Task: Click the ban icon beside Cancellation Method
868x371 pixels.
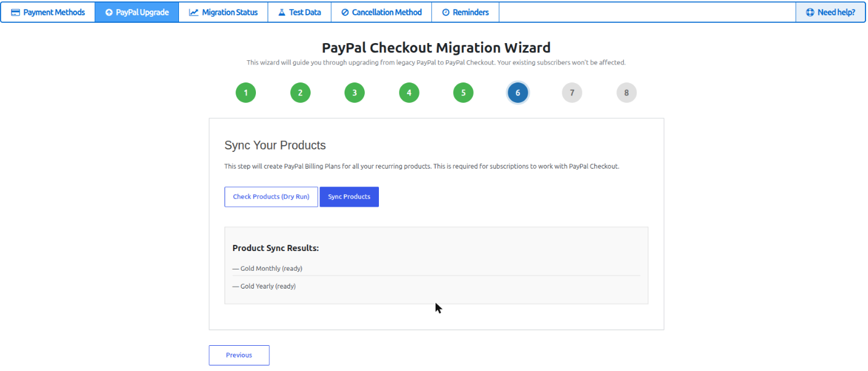Action: (x=345, y=12)
